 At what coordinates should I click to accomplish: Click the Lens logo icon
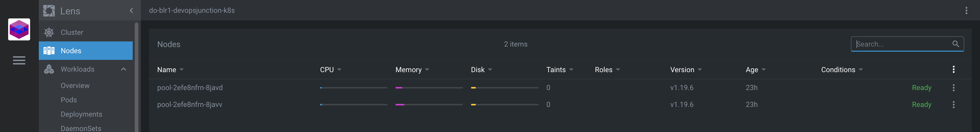pos(49,11)
